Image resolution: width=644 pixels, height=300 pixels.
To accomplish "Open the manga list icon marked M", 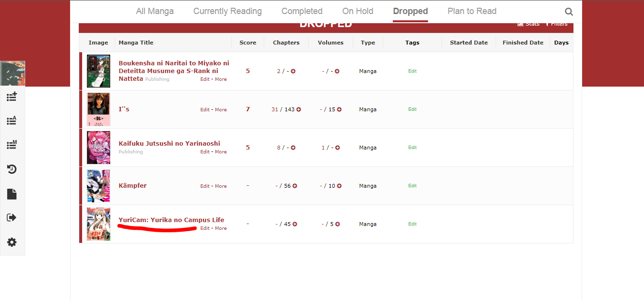I will point(12,145).
